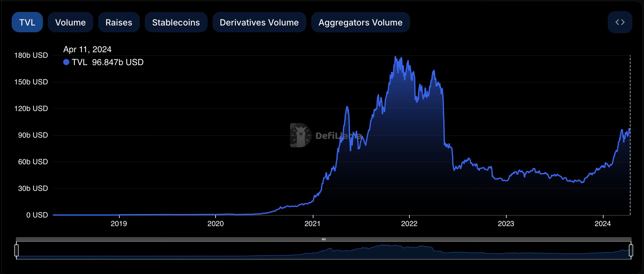Click the range slider top drag bar
Screen dimensions: 644x274
click(x=324, y=239)
